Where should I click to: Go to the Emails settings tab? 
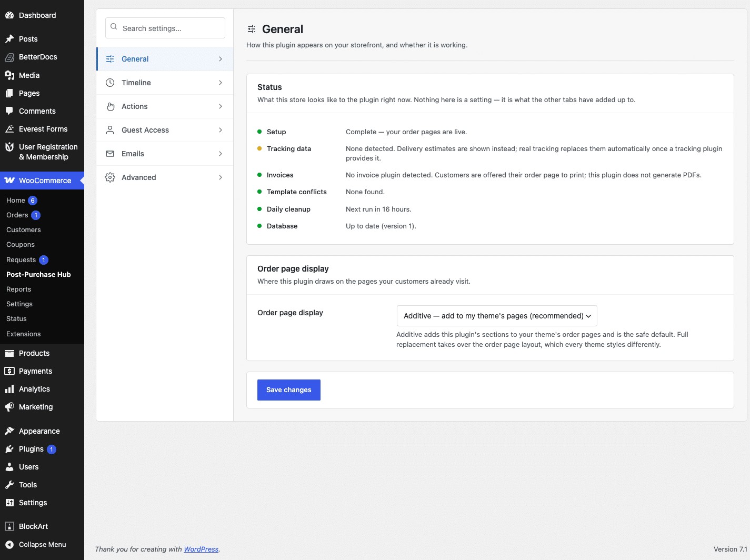(x=165, y=154)
